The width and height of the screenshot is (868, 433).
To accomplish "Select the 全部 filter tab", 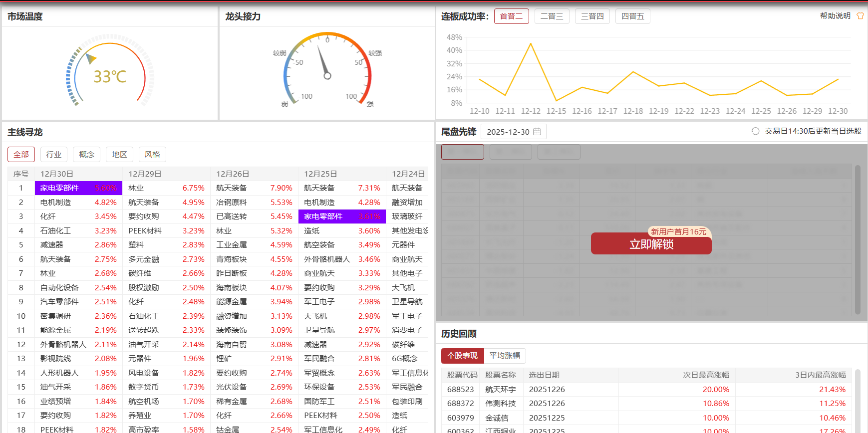I will coord(21,155).
